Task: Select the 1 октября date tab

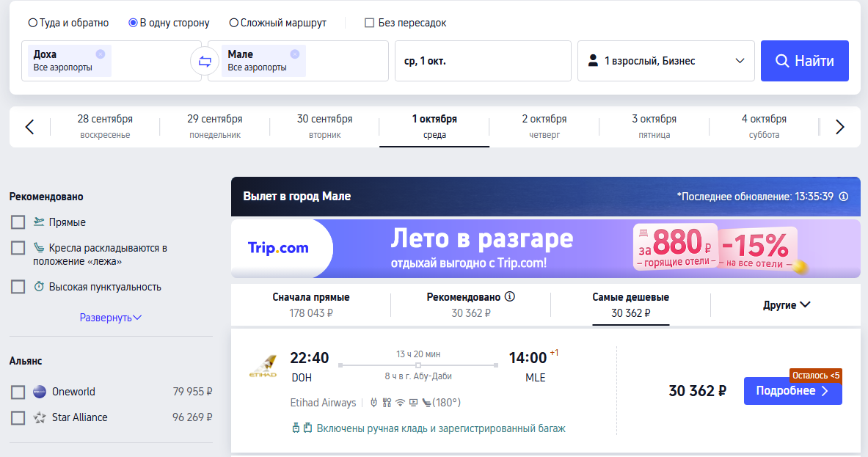Action: point(434,127)
